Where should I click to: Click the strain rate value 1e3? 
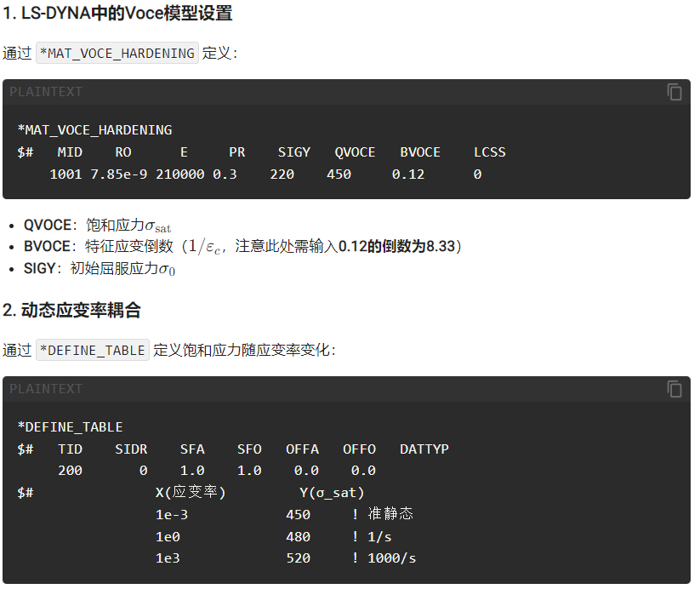pos(168,558)
